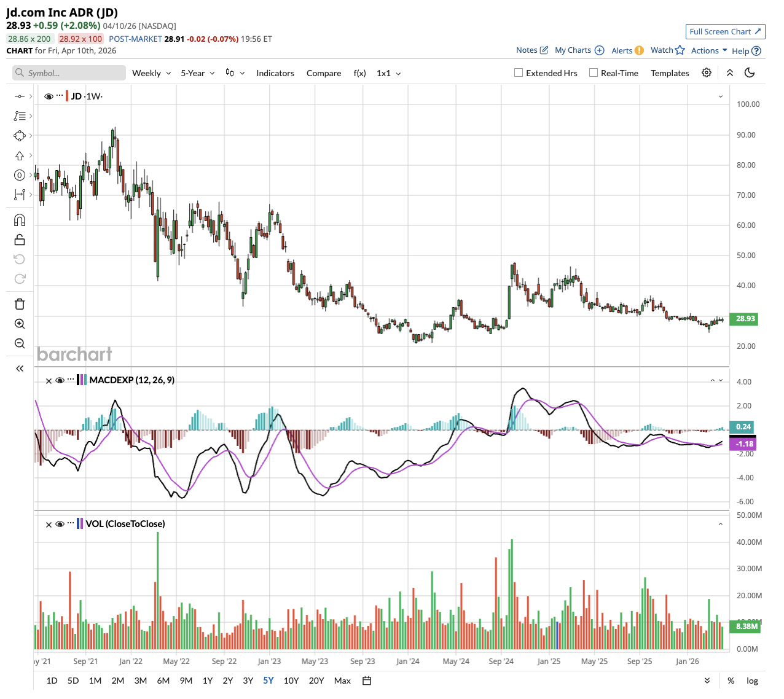
Task: Click the VOL color swatches
Action: [80, 524]
